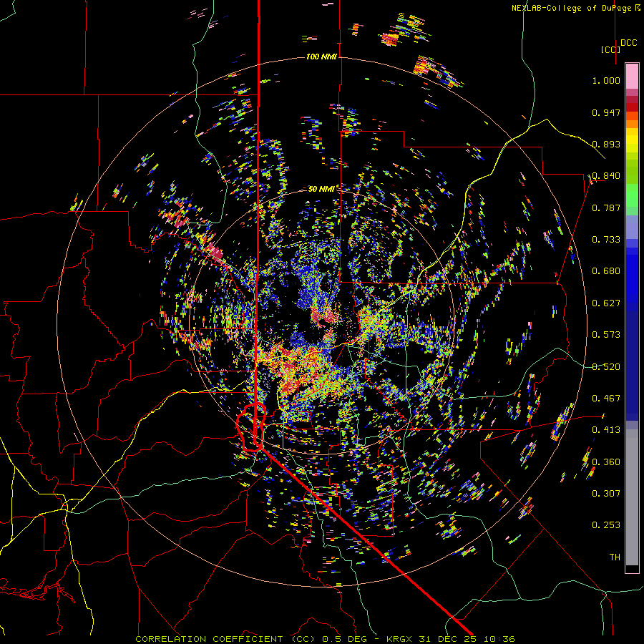Select the 0.253 legend value

[606, 525]
